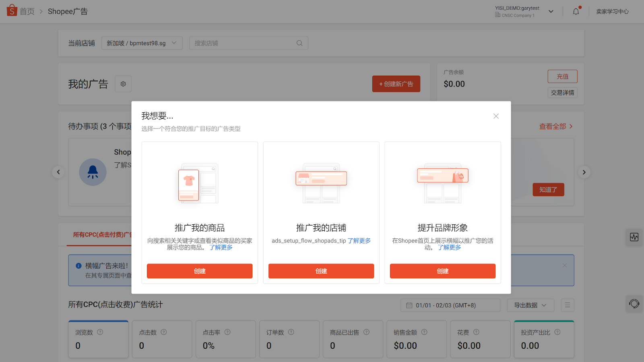Click the 知道了 button
This screenshot has width=644, height=362.
(548, 190)
